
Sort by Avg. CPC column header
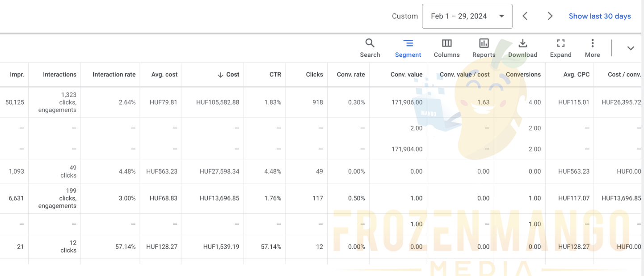point(576,75)
